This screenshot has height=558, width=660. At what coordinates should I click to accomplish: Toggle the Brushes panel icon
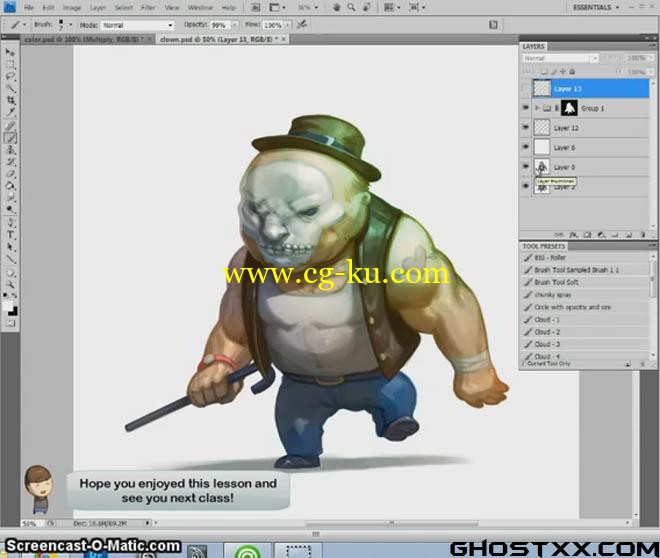click(493, 25)
